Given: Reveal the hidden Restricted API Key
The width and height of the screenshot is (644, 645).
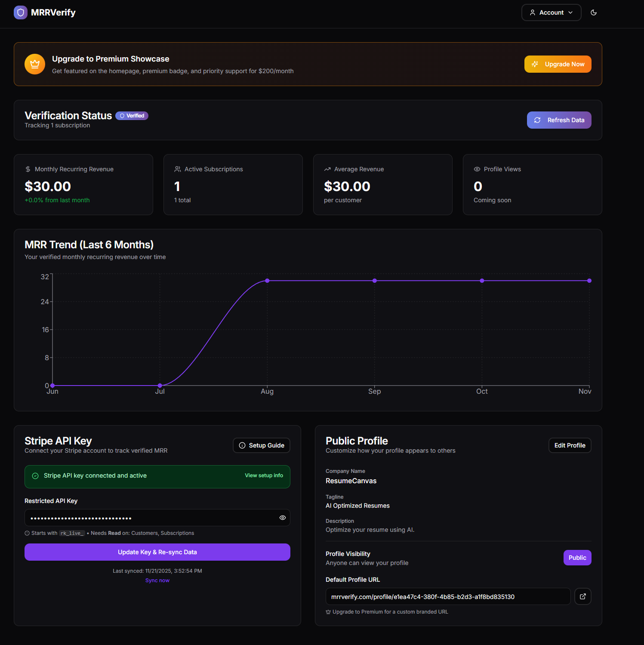Looking at the screenshot, I should pyautogui.click(x=282, y=518).
